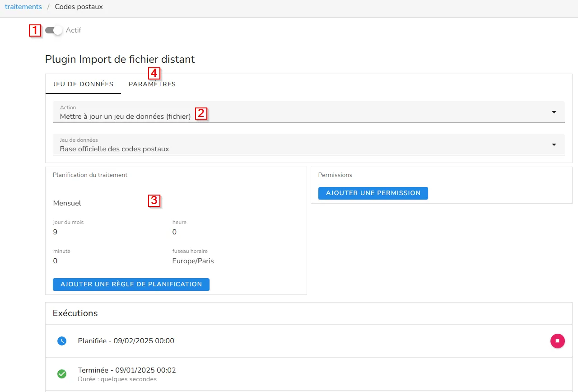Screen dimensions: 578x392
Task: Stop the planned execution with the red button
Action: point(557,341)
